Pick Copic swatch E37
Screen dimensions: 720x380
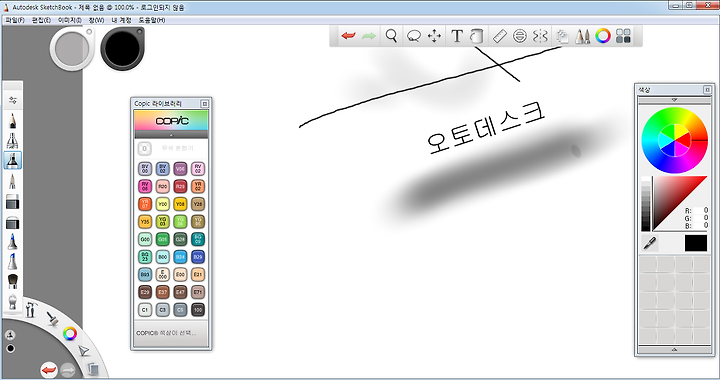(163, 292)
